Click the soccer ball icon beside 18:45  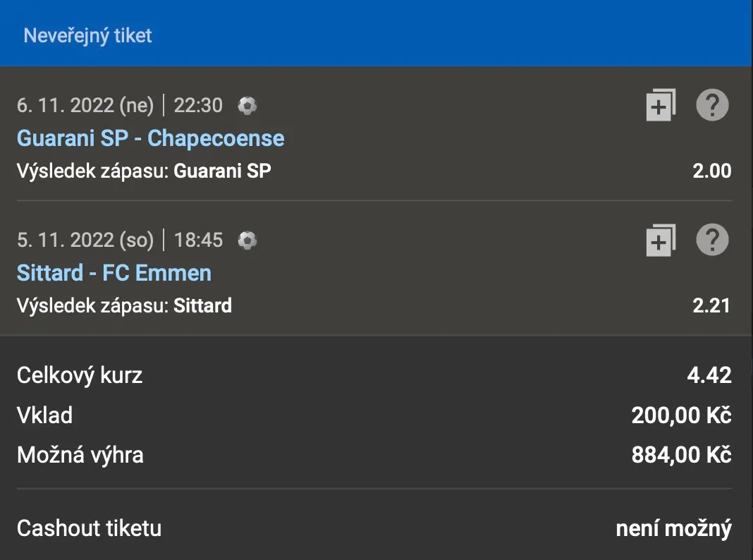pos(247,241)
